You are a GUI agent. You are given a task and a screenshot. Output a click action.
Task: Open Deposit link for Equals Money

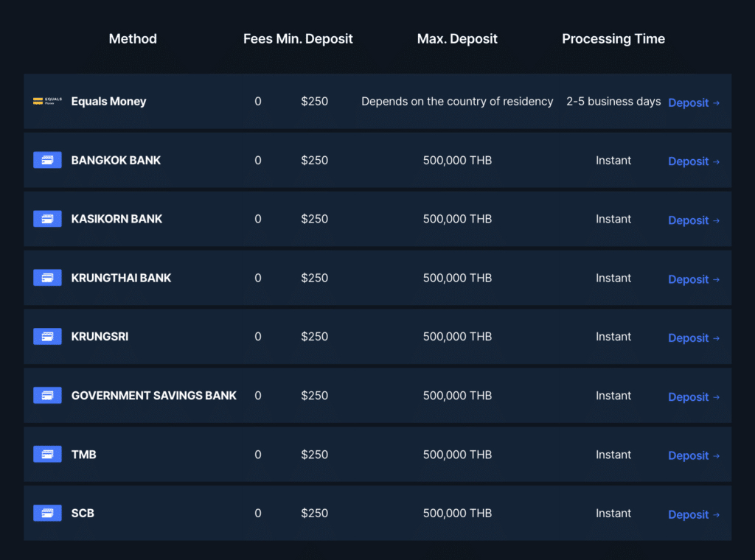click(694, 102)
